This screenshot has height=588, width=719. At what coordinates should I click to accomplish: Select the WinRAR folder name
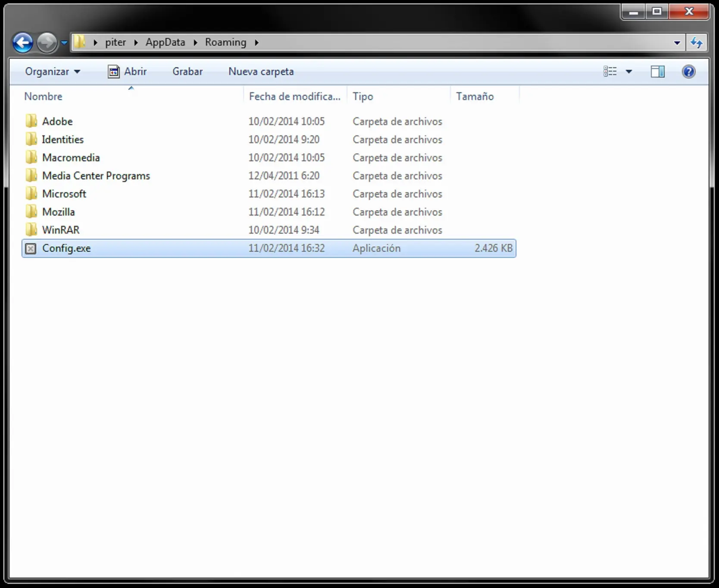coord(61,230)
